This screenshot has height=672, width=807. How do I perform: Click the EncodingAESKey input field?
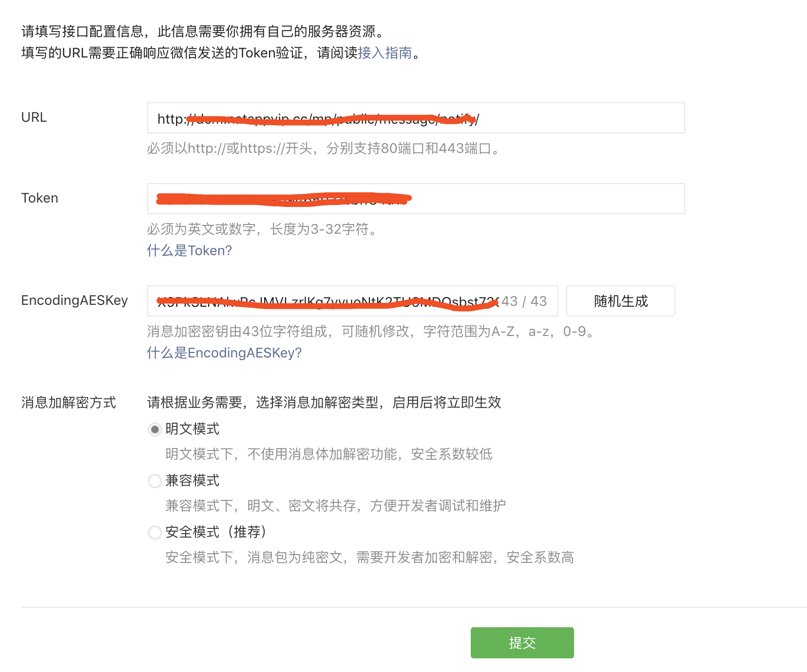coord(352,301)
